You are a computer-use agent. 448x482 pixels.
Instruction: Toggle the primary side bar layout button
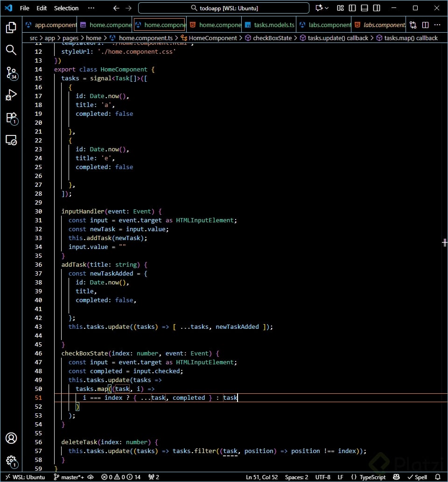(x=352, y=8)
